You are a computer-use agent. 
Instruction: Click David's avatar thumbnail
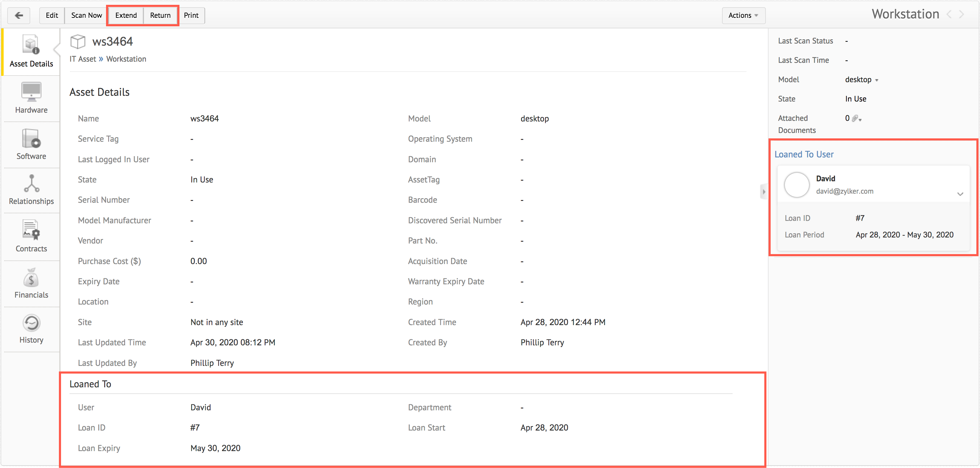[x=797, y=185]
